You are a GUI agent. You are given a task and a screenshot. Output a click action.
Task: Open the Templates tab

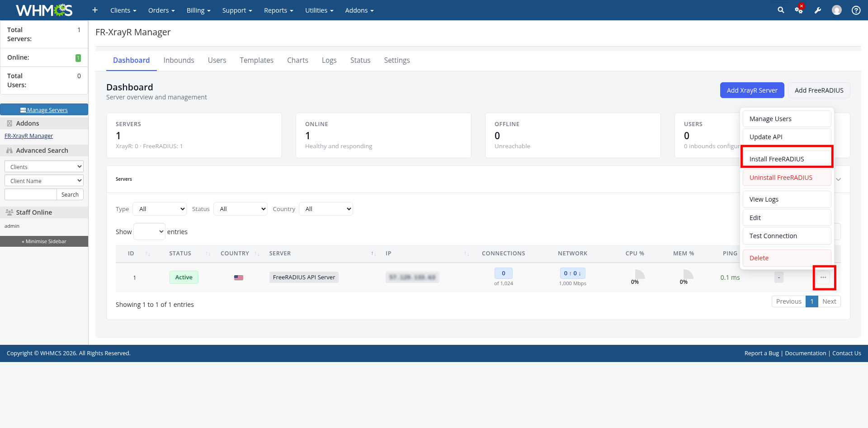point(256,60)
